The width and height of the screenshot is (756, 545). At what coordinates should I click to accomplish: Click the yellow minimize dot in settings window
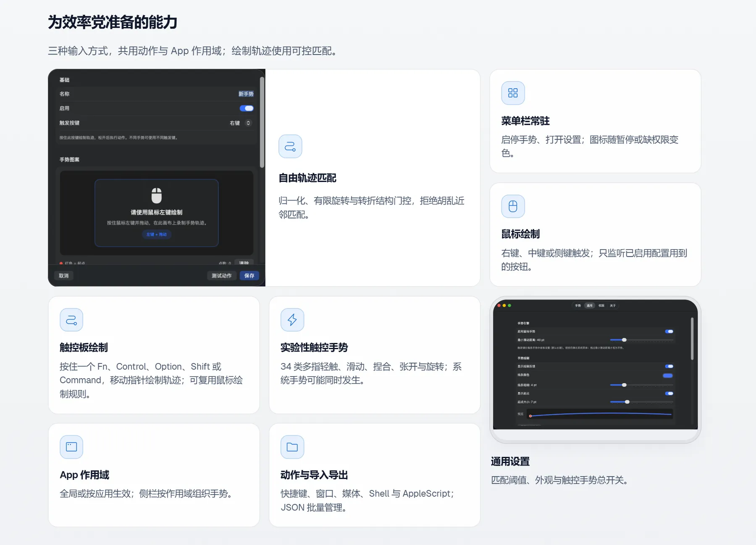[x=504, y=305]
